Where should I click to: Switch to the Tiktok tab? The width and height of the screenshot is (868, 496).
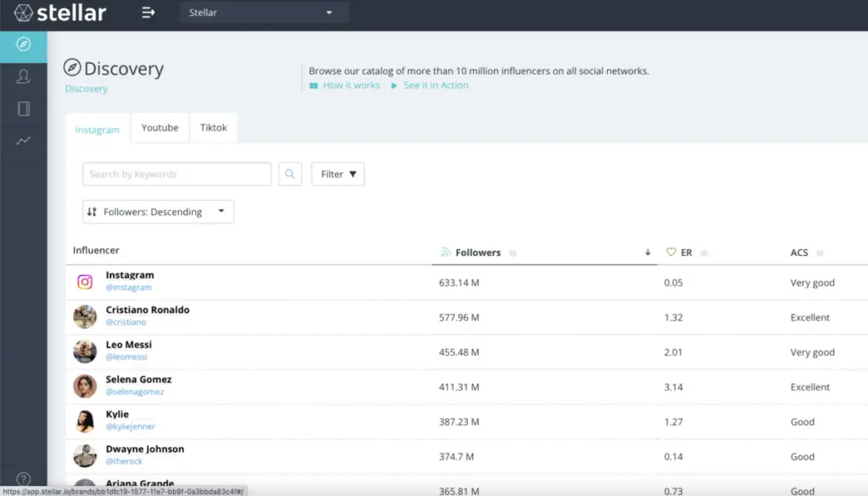coord(214,128)
